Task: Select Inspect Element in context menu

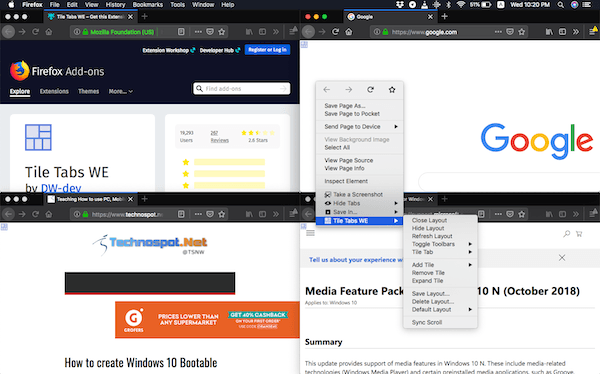Action: 346,181
